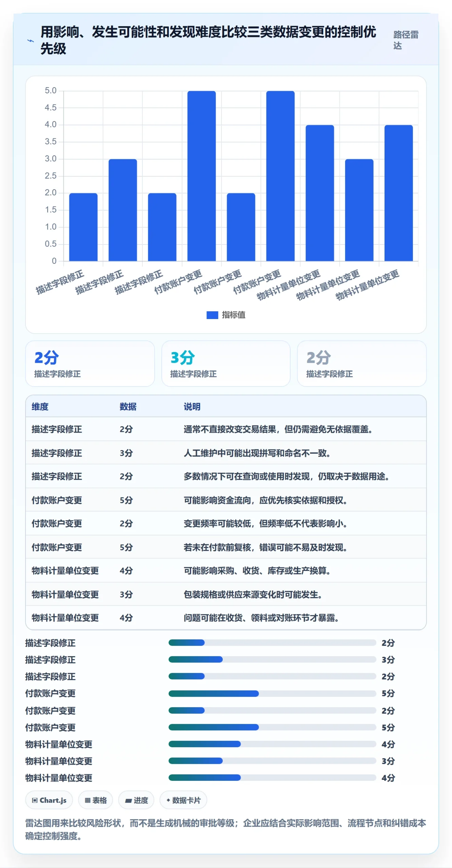Select row 人工维护中可能出现拼写和命名不一致
The width and height of the screenshot is (452, 868).
click(226, 453)
